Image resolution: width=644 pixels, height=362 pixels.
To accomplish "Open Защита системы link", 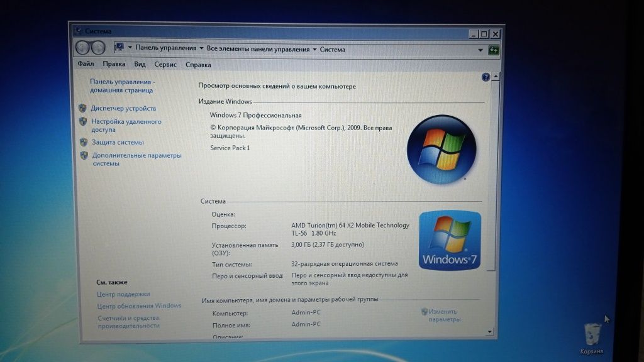I will (118, 143).
